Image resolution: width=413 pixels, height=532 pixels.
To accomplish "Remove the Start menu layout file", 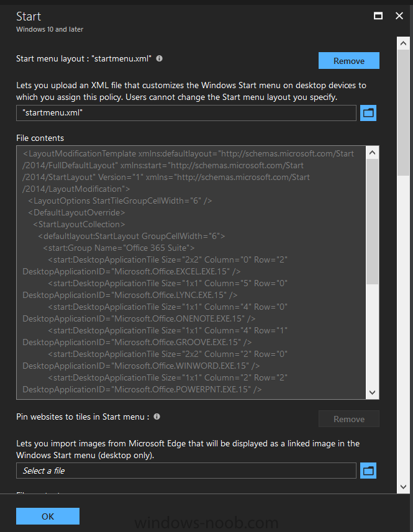I will click(x=349, y=61).
